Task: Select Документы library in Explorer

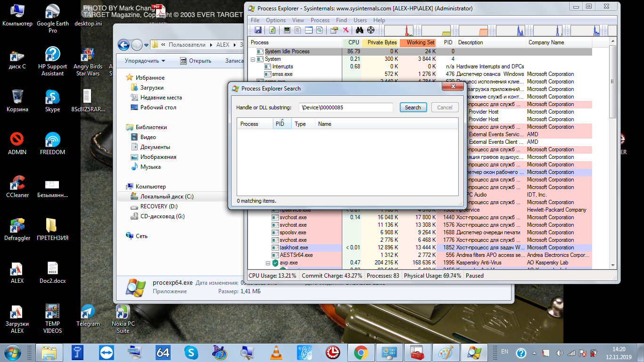Action: click(x=155, y=147)
